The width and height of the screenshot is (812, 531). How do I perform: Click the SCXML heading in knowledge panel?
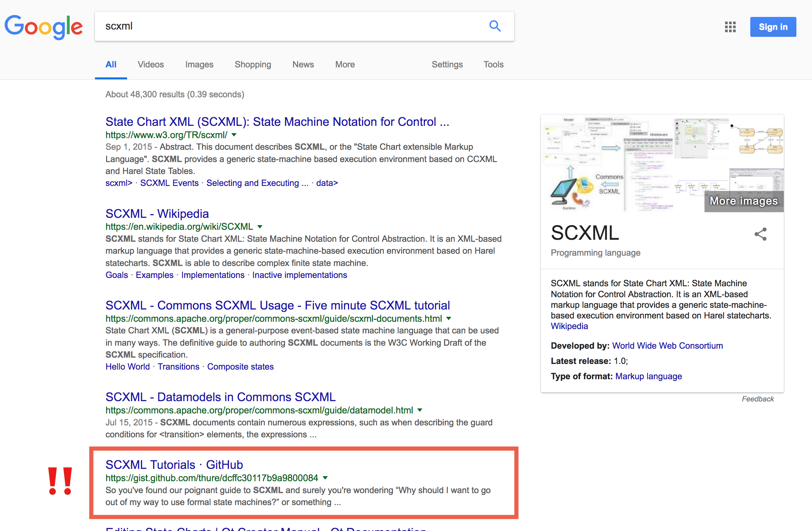click(584, 233)
